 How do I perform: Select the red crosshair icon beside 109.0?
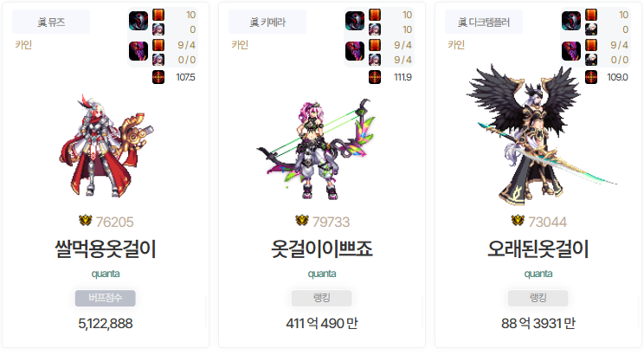[591, 77]
